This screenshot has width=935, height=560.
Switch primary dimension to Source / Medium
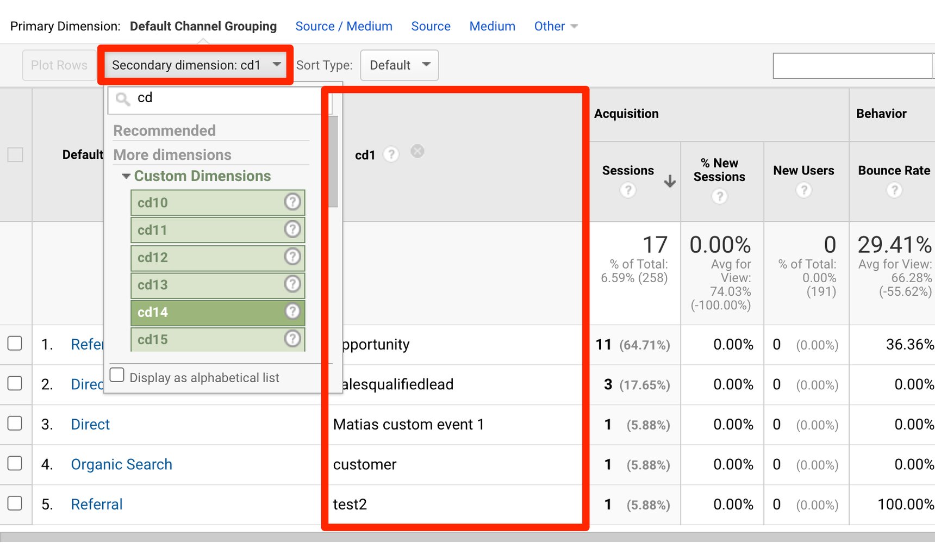344,26
